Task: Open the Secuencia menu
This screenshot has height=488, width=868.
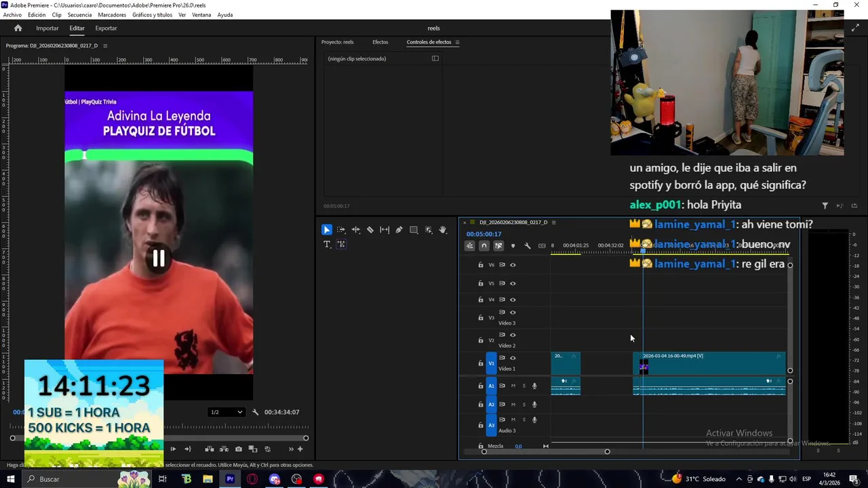Action: (79, 15)
